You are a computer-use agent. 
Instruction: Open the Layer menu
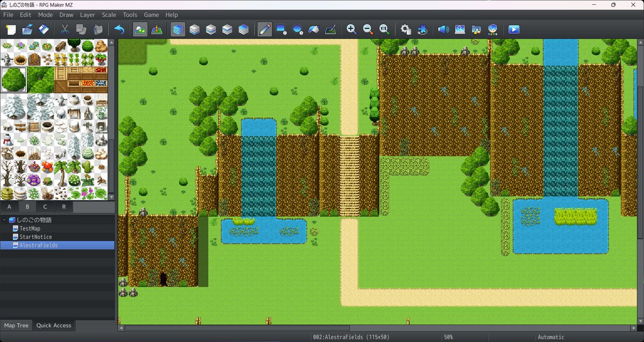point(87,15)
